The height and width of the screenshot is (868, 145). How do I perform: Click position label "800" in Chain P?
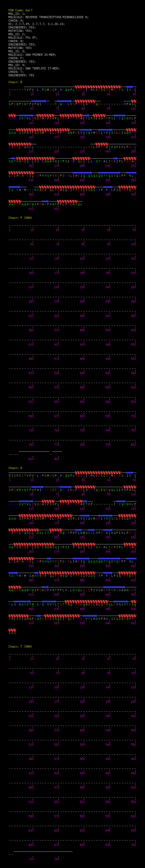coord(133,445)
